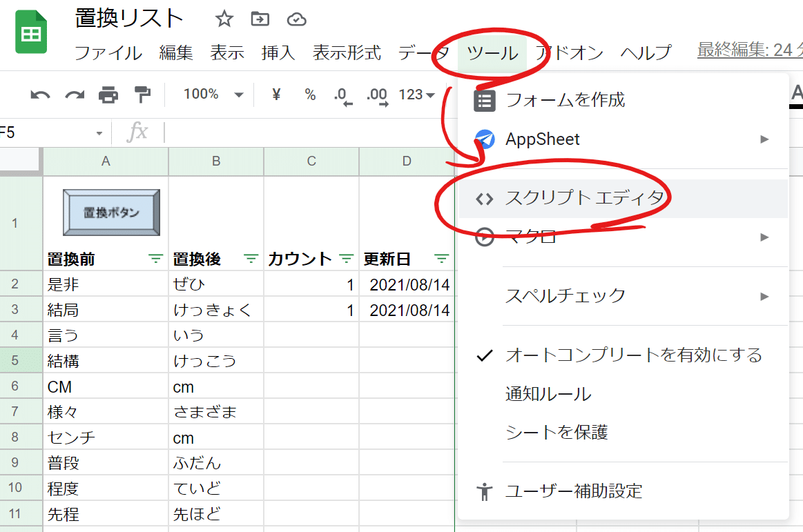The height and width of the screenshot is (532, 803).
Task: Click the macro record icon
Action: [485, 237]
